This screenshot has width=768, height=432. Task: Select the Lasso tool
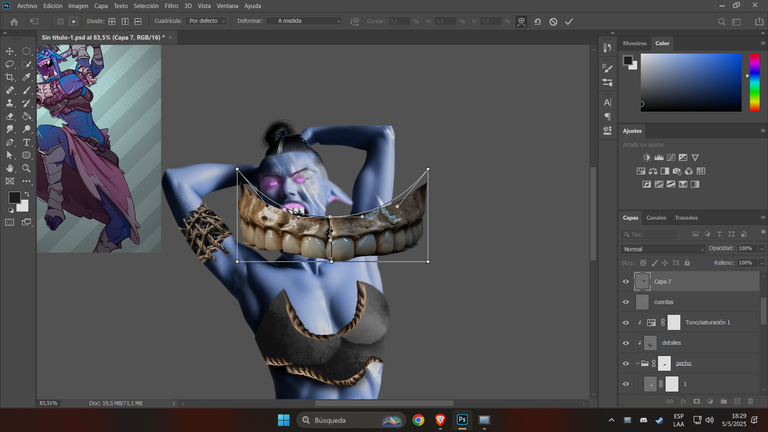pyautogui.click(x=9, y=64)
